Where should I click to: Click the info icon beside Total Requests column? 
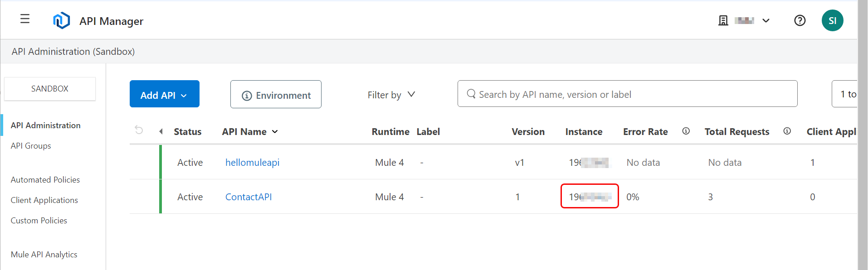click(x=787, y=131)
